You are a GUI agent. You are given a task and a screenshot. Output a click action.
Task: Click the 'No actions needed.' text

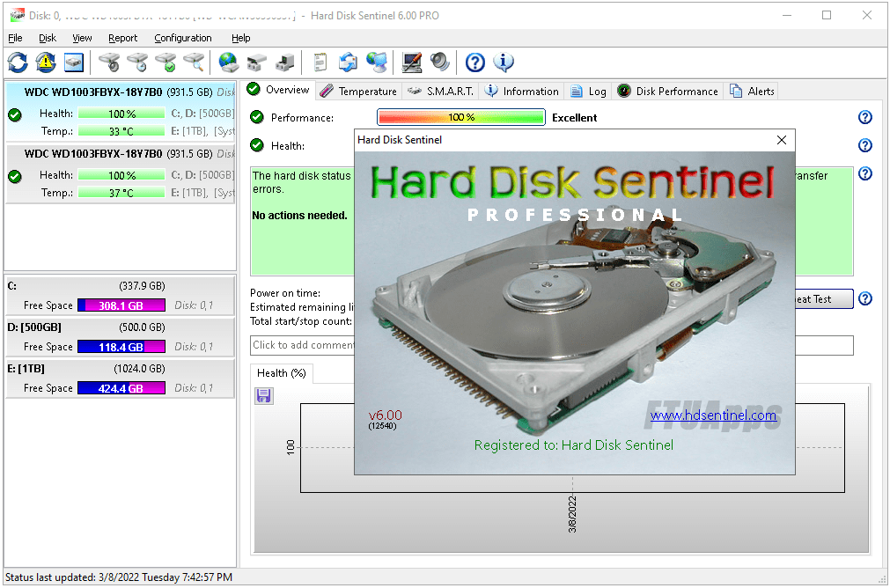(299, 216)
